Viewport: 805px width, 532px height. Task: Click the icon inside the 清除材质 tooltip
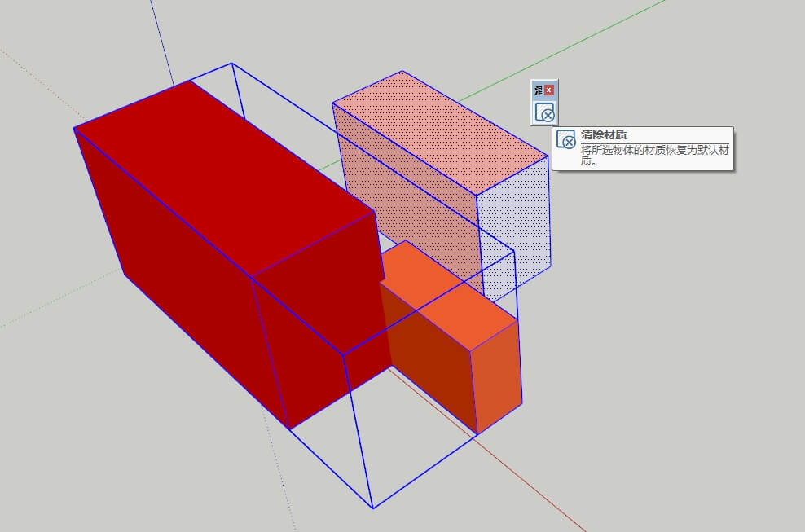pos(566,140)
